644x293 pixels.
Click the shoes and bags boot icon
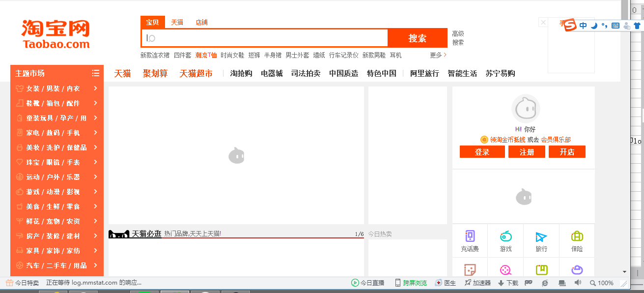point(20,103)
